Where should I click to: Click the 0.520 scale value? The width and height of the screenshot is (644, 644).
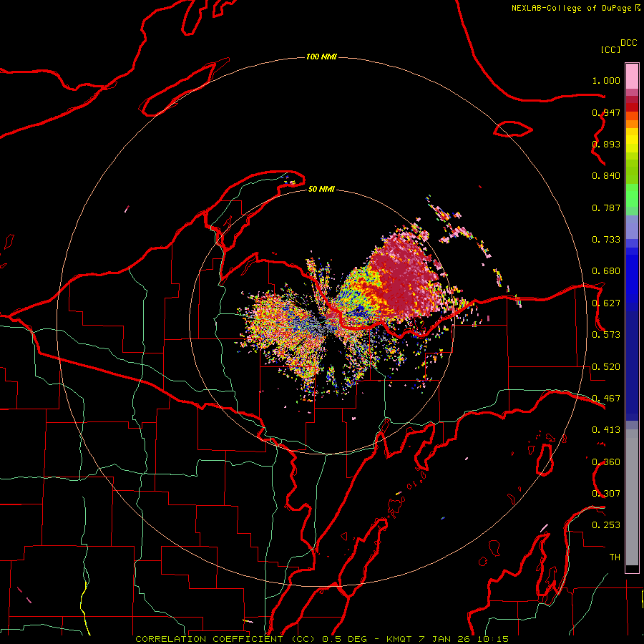coord(606,367)
